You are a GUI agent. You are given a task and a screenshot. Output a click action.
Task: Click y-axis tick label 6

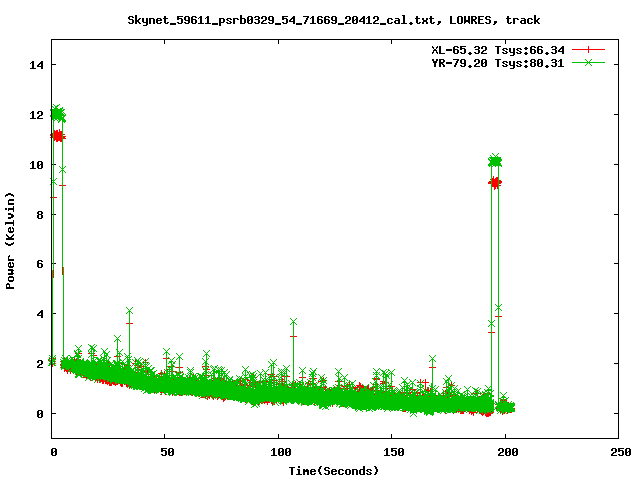pyautogui.click(x=40, y=264)
